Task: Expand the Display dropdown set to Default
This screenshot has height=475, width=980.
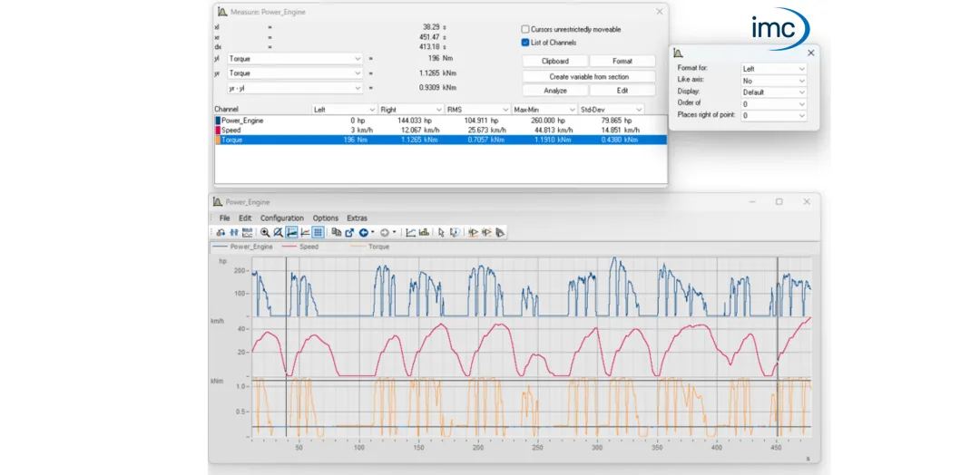Action: click(x=773, y=92)
